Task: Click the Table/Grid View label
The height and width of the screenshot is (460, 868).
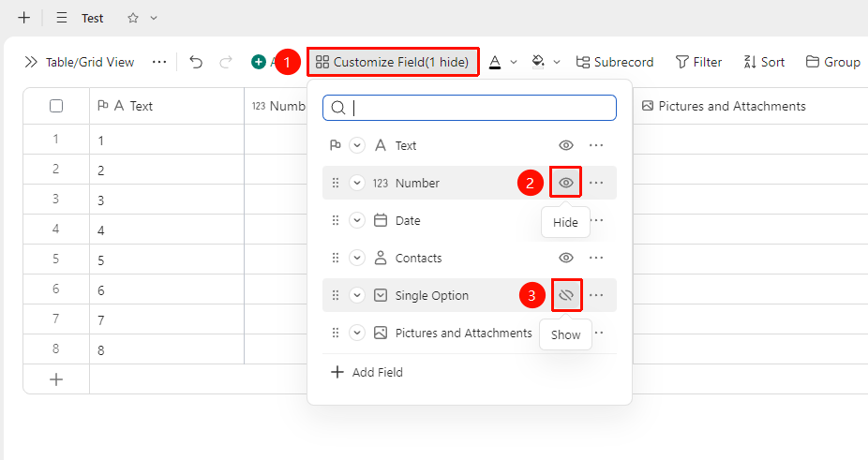Action: [90, 62]
